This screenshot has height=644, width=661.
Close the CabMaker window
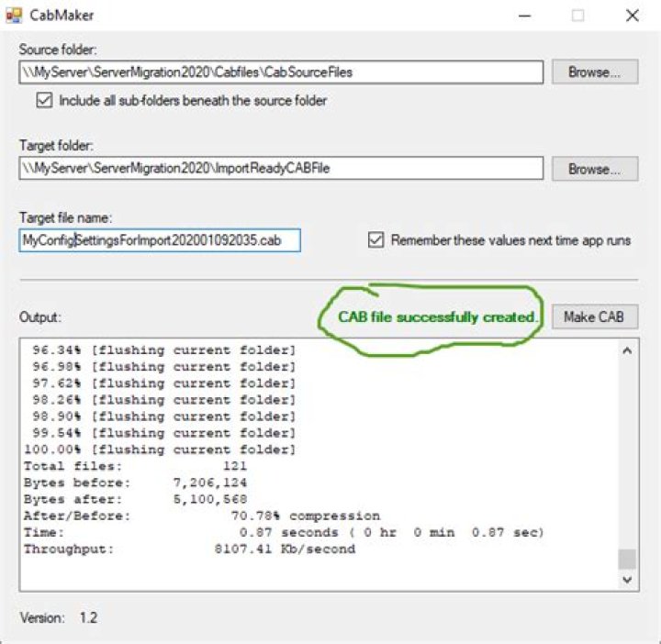click(632, 16)
